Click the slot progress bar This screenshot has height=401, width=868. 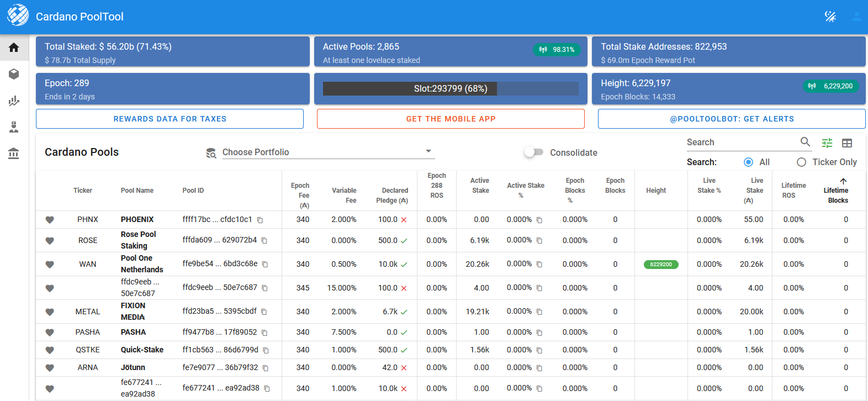(x=451, y=88)
